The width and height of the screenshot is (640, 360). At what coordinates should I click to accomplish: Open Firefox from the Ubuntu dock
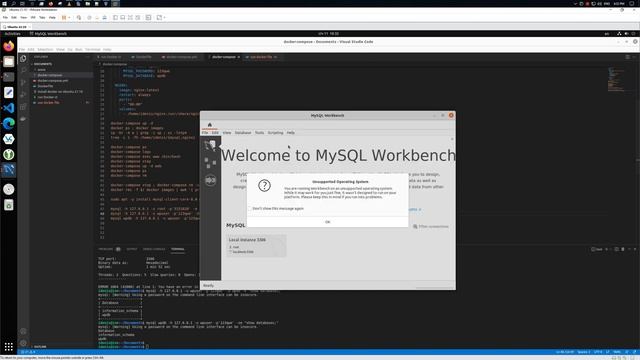[9, 46]
